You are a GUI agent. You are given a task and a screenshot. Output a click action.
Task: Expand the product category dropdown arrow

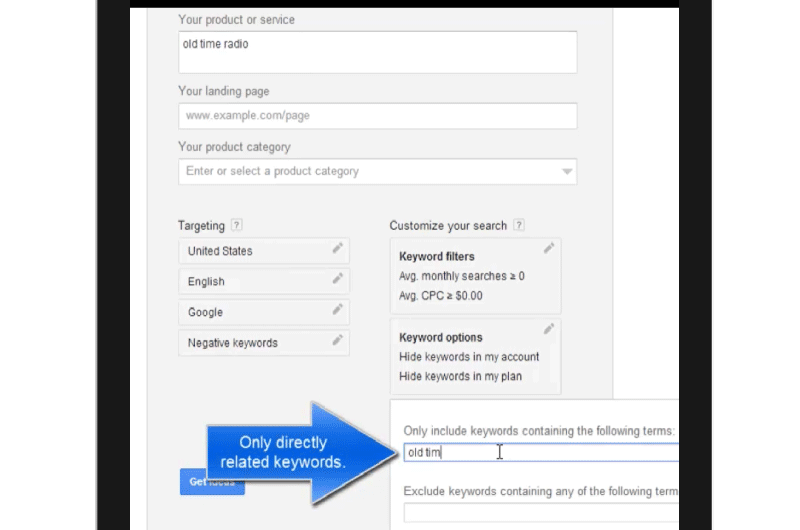[x=566, y=171]
